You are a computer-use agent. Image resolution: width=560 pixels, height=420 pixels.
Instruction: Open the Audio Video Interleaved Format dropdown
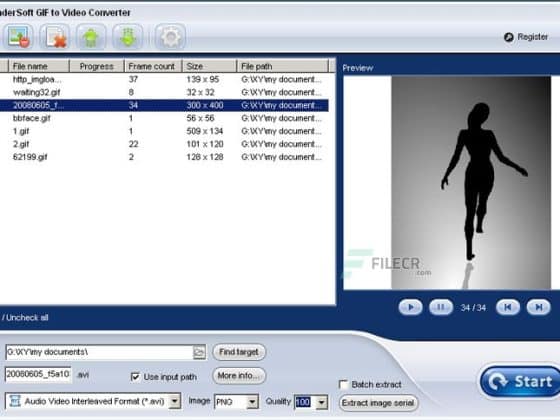pyautogui.click(x=174, y=401)
